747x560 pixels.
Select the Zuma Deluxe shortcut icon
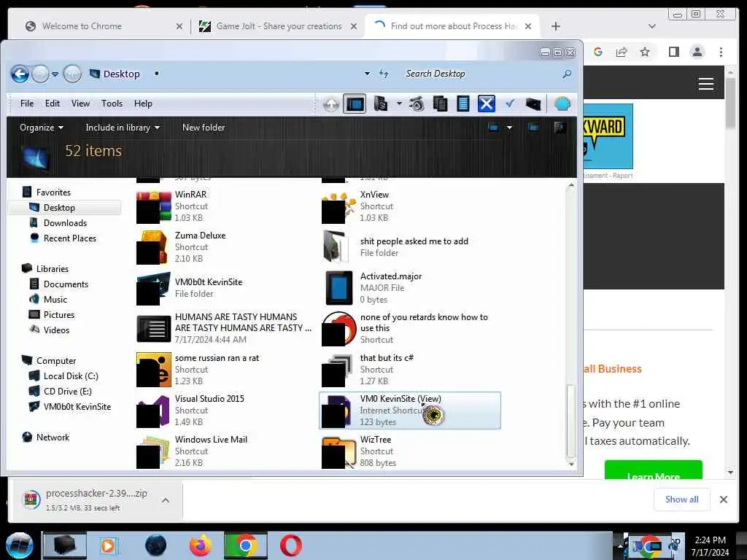(153, 247)
